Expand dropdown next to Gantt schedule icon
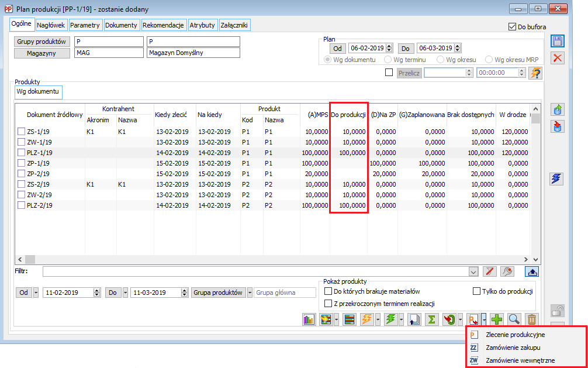The image size is (588, 368). tap(336, 320)
